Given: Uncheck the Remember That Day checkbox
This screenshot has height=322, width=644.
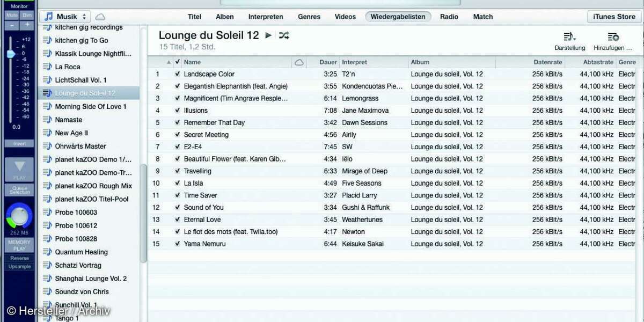Looking at the screenshot, I should tap(178, 122).
